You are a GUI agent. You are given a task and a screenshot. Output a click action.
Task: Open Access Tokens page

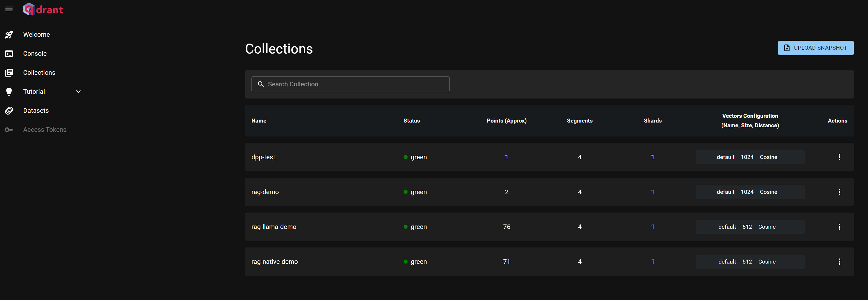point(45,130)
